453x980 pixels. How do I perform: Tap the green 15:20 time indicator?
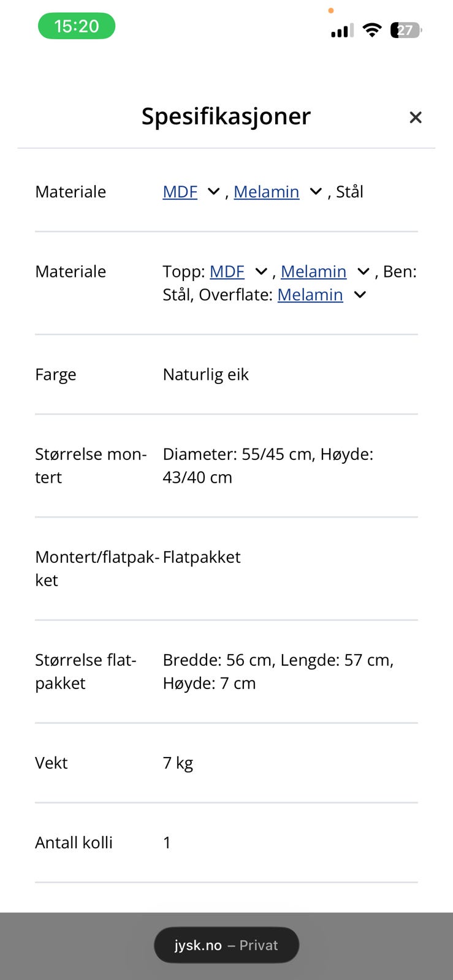[x=77, y=26]
